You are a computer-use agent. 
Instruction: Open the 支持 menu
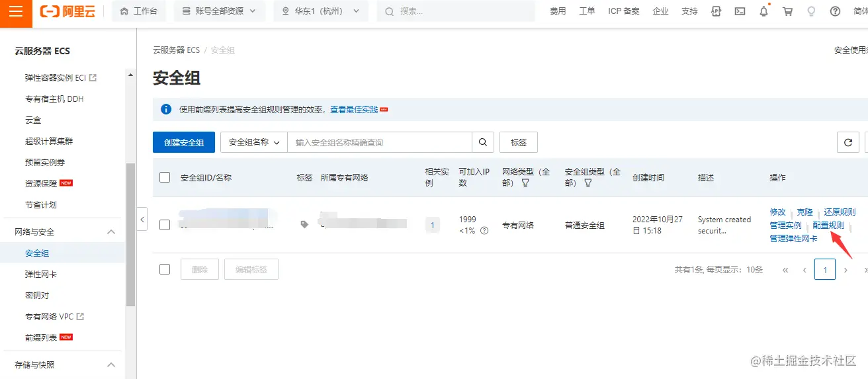[x=689, y=11]
